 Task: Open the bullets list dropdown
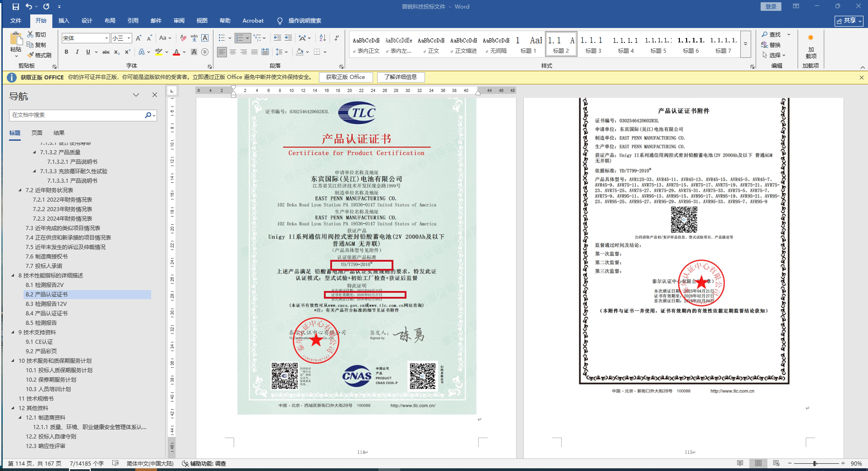[230, 38]
